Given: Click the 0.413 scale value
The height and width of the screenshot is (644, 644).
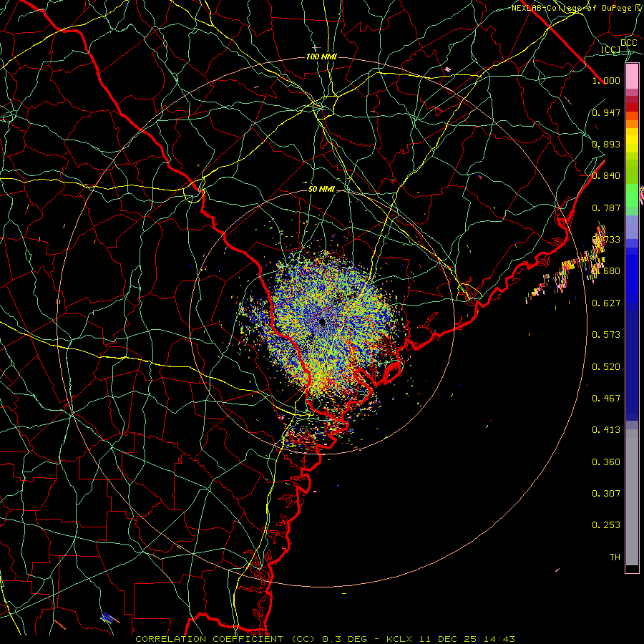Looking at the screenshot, I should 606,430.
